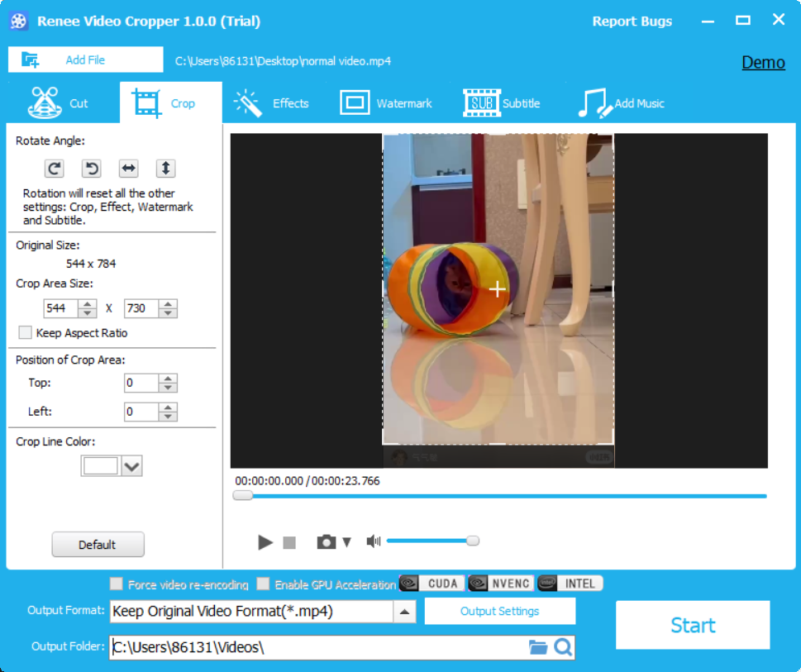Enable Keep Aspect Ratio checkbox
801x672 pixels.
point(26,333)
